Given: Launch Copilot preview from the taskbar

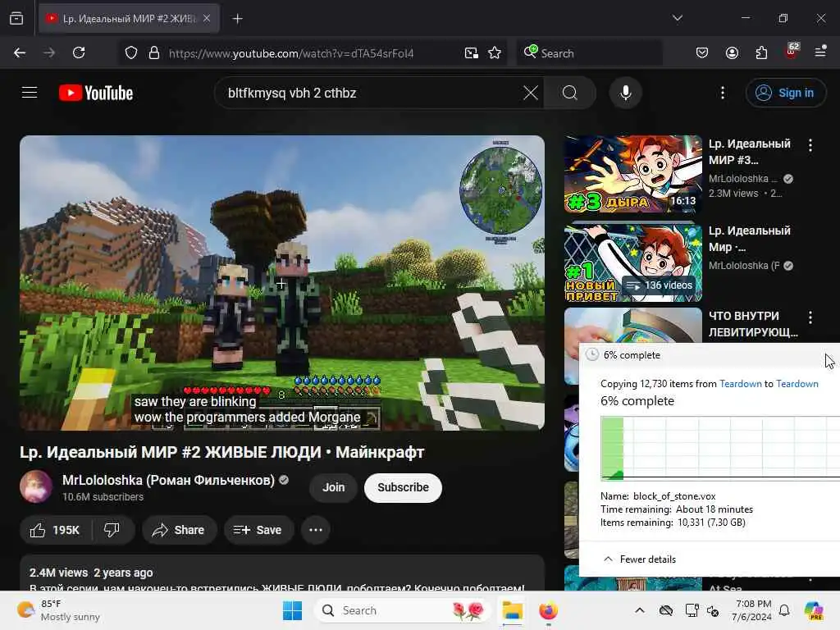Looking at the screenshot, I should click(x=813, y=610).
